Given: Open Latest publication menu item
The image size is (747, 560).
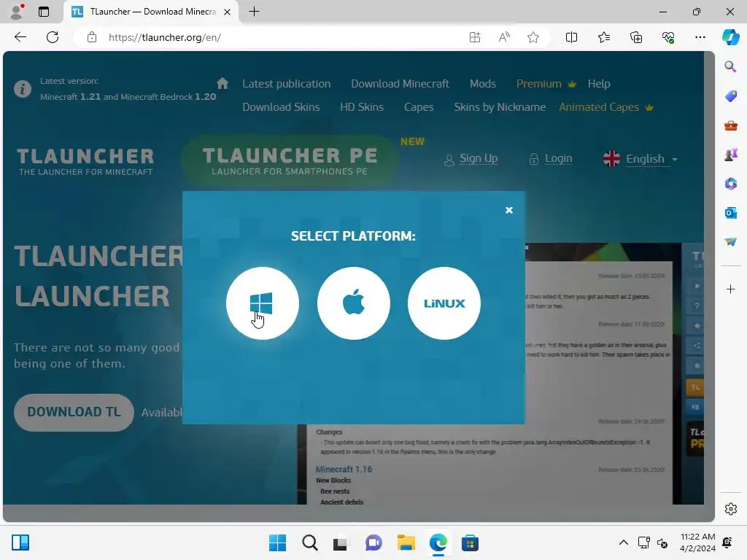Looking at the screenshot, I should 286,84.
